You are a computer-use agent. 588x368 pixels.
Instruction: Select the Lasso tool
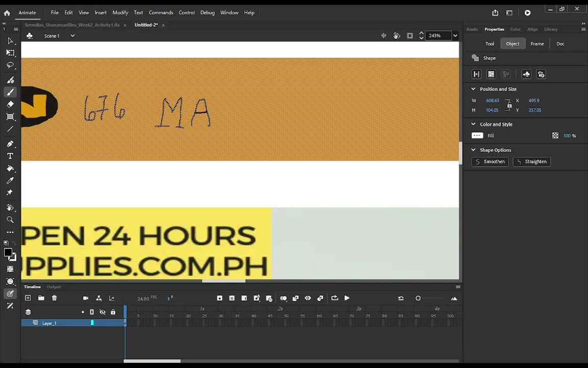click(10, 65)
